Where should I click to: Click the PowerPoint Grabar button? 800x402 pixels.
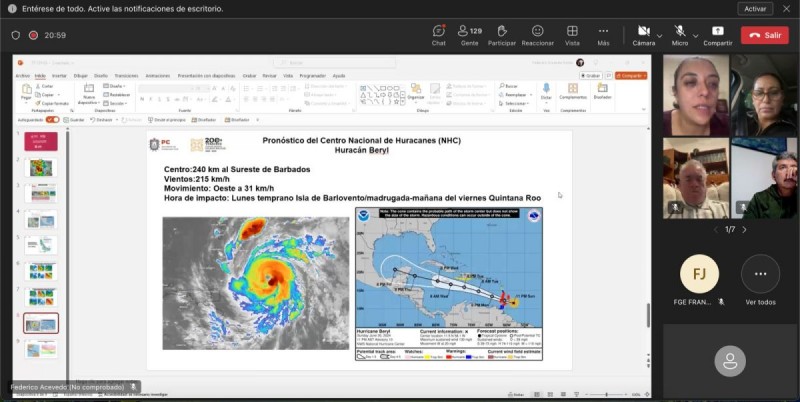coord(590,76)
